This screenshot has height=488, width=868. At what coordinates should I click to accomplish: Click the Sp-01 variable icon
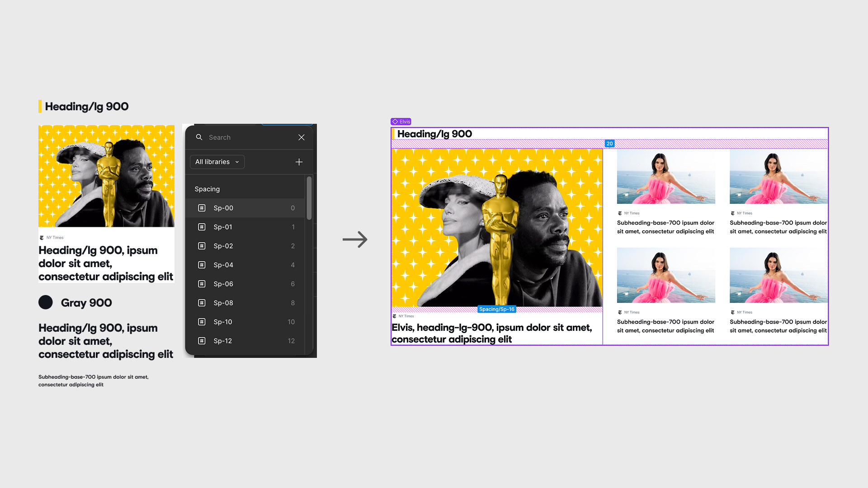[202, 227]
